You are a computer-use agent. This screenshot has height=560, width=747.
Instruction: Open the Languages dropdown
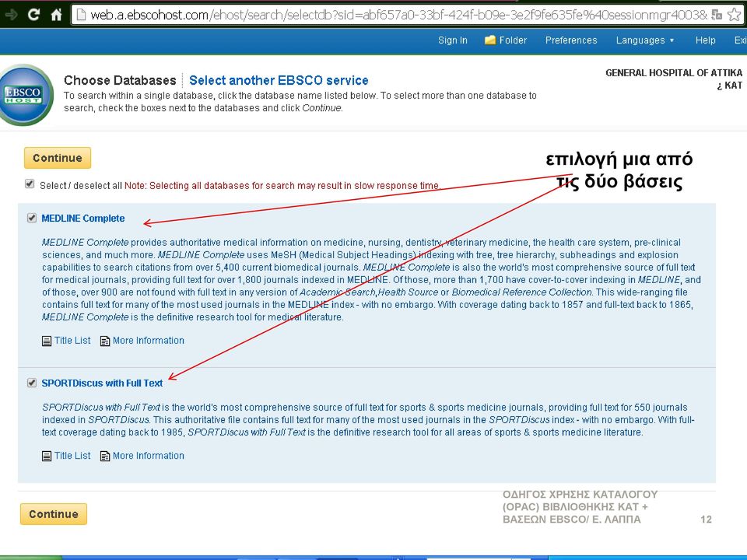(645, 40)
